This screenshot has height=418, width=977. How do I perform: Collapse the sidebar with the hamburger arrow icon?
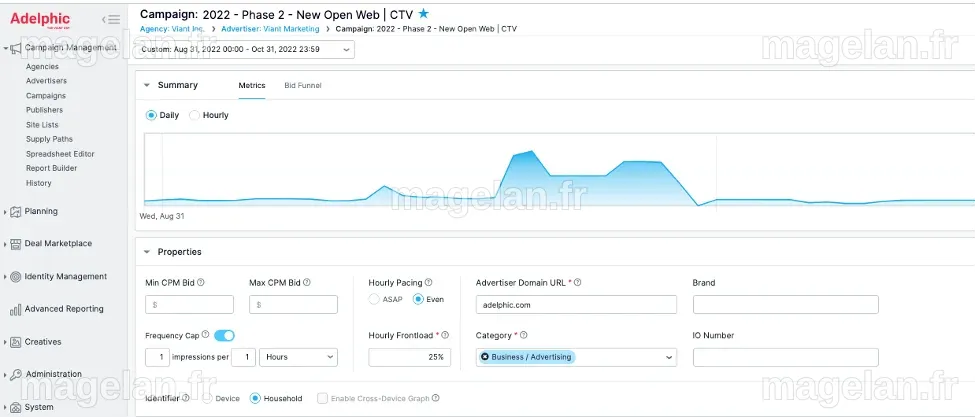(x=111, y=19)
